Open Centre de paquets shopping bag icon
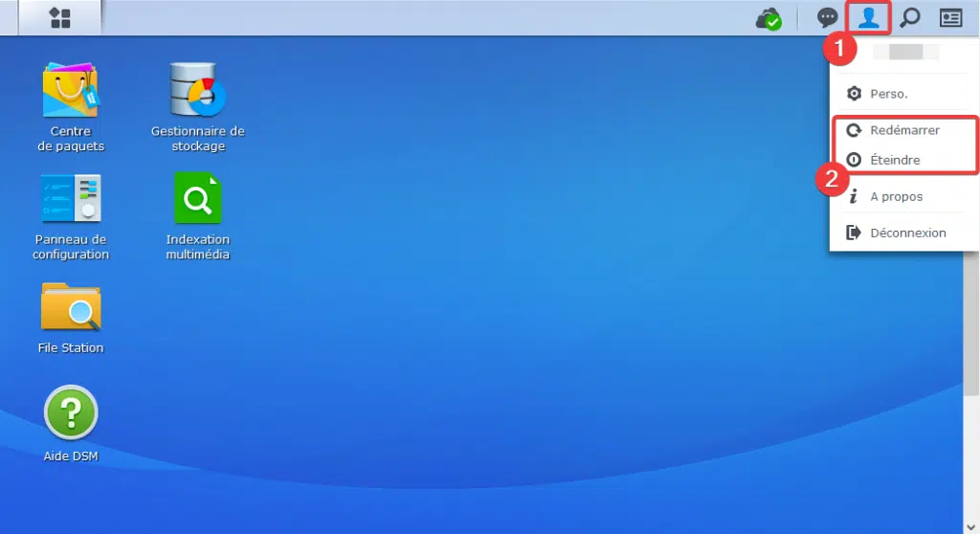Image resolution: width=980 pixels, height=534 pixels. click(x=71, y=90)
